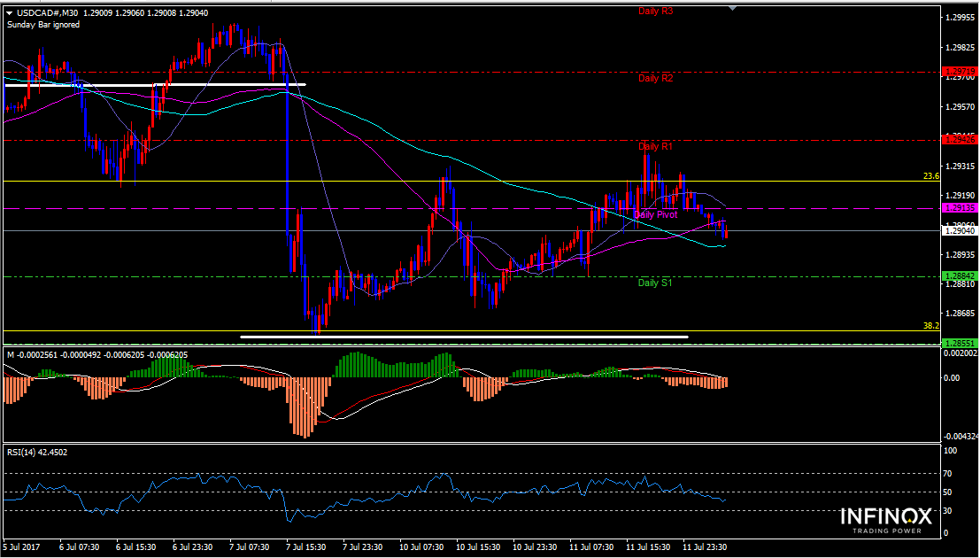Click the -0.004324 MACD scale value
The height and width of the screenshot is (558, 980).
[x=961, y=436]
